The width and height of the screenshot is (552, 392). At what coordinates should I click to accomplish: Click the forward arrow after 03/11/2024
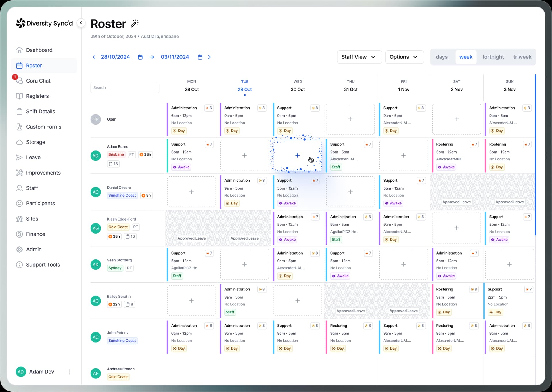(x=210, y=57)
